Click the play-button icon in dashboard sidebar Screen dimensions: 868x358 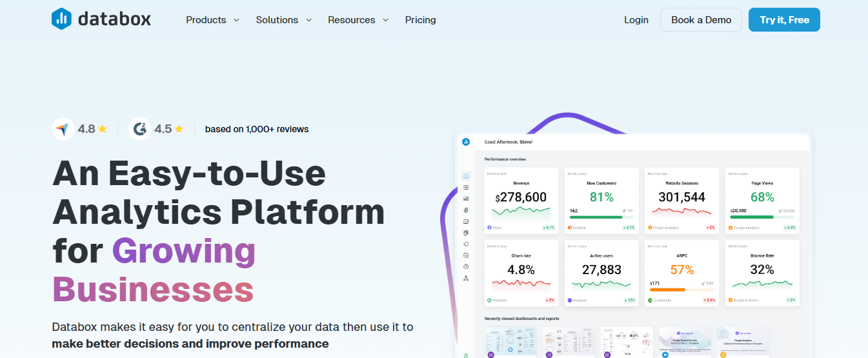click(x=466, y=221)
